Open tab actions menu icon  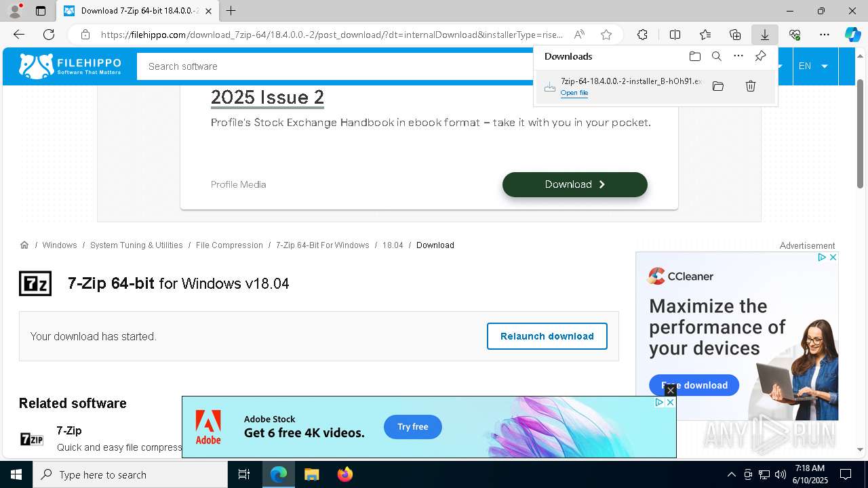[41, 11]
